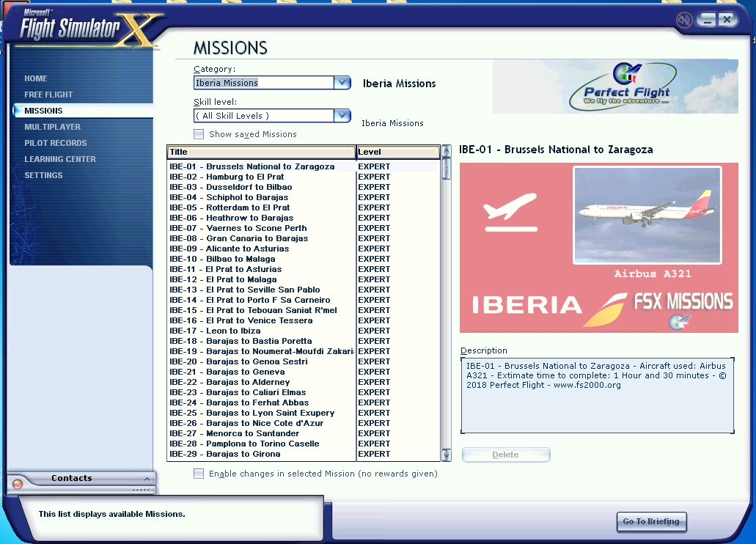This screenshot has height=544, width=756.
Task: Select IBE-01 - Brussels National to Zaragoza
Action: coord(304,166)
